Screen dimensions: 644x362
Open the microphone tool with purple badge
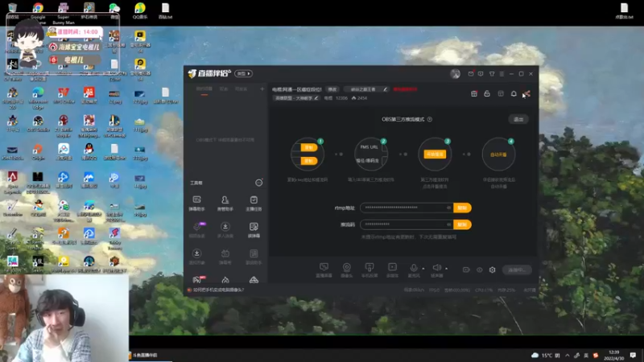197,230
